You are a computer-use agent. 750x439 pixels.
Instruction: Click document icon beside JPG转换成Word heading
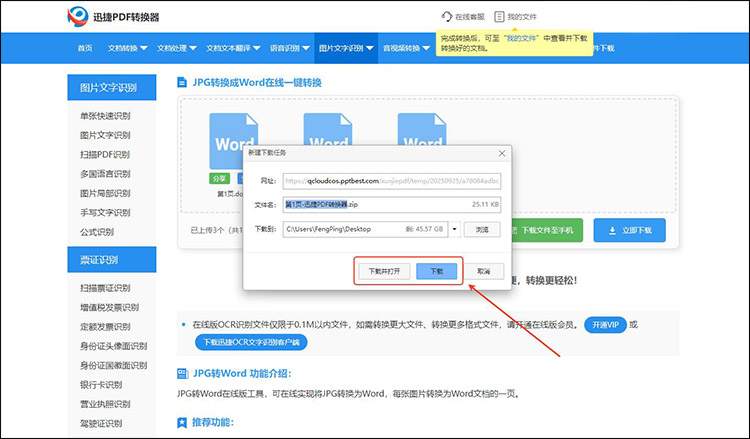(x=182, y=83)
